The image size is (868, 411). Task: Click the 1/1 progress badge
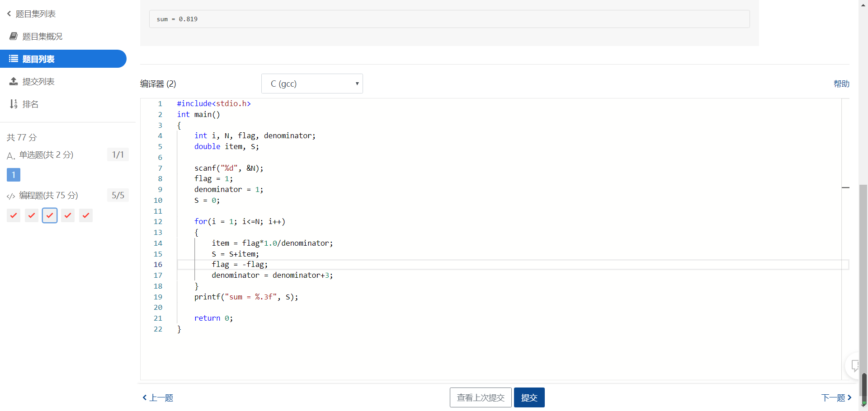118,154
